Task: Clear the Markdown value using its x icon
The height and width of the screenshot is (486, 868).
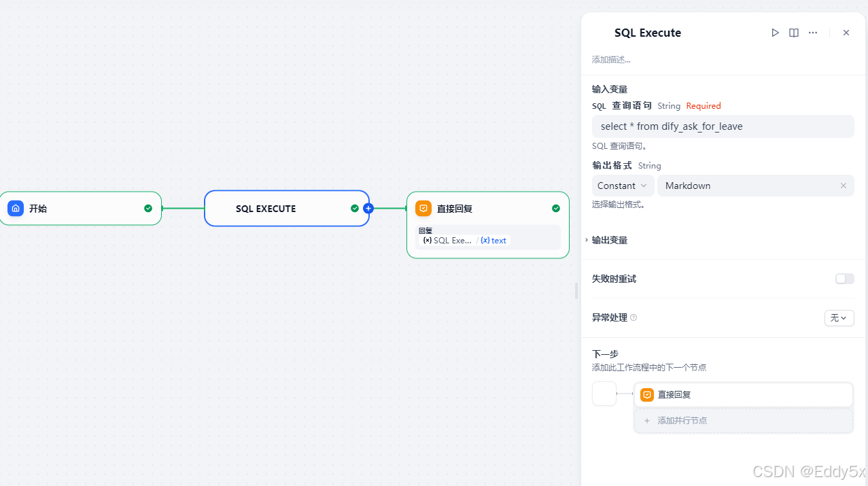Action: 843,185
